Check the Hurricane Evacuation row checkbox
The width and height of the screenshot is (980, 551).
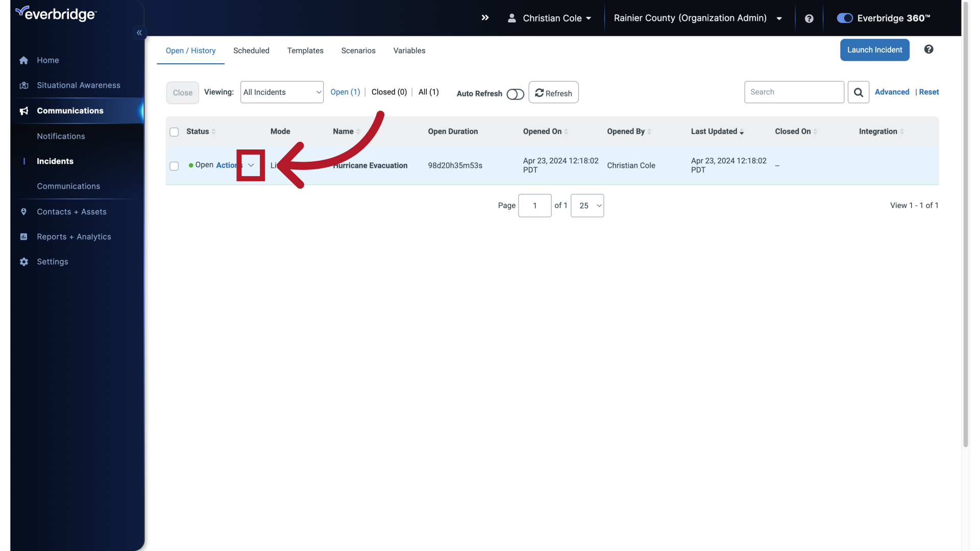point(174,166)
